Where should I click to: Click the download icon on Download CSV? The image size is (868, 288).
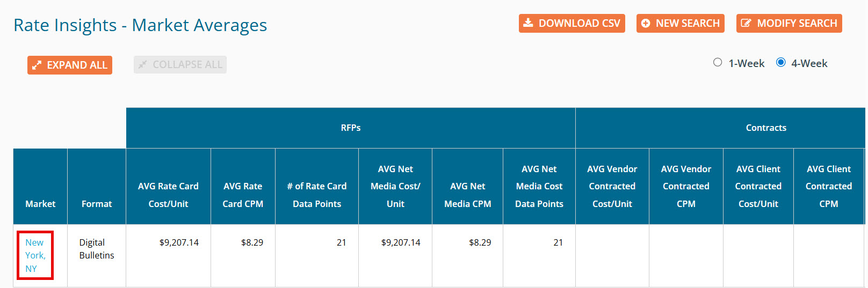click(x=528, y=23)
